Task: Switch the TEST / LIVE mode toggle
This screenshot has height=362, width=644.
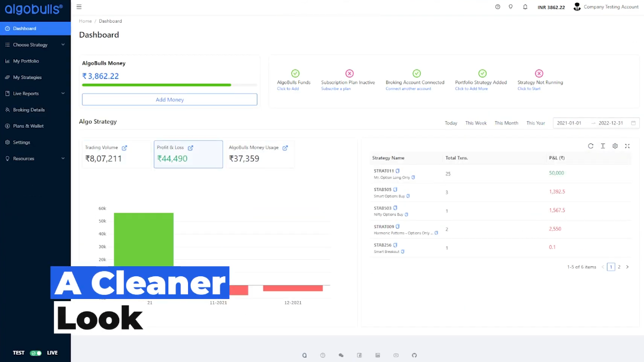Action: tap(35, 353)
